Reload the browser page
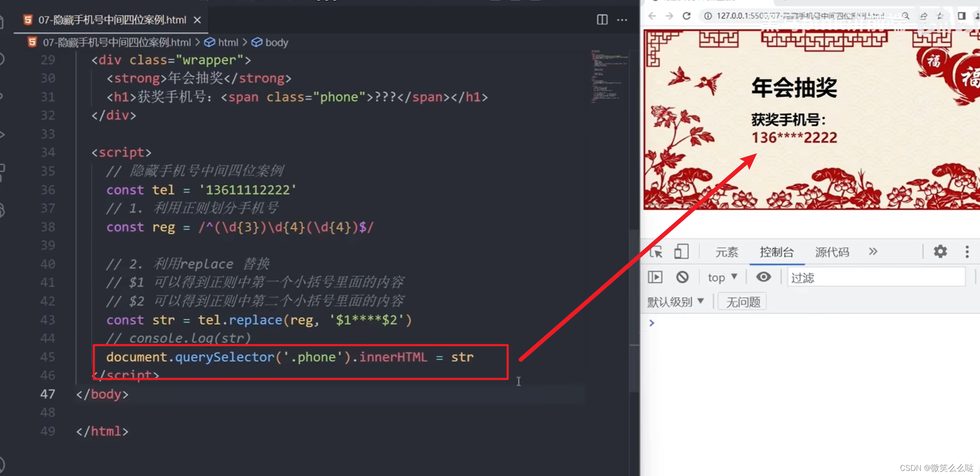980x476 pixels. [687, 16]
